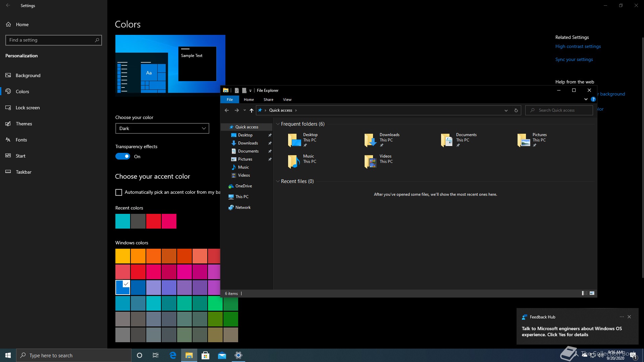The height and width of the screenshot is (362, 644).
Task: Expand the File Explorer ribbon chevron
Action: (x=586, y=99)
